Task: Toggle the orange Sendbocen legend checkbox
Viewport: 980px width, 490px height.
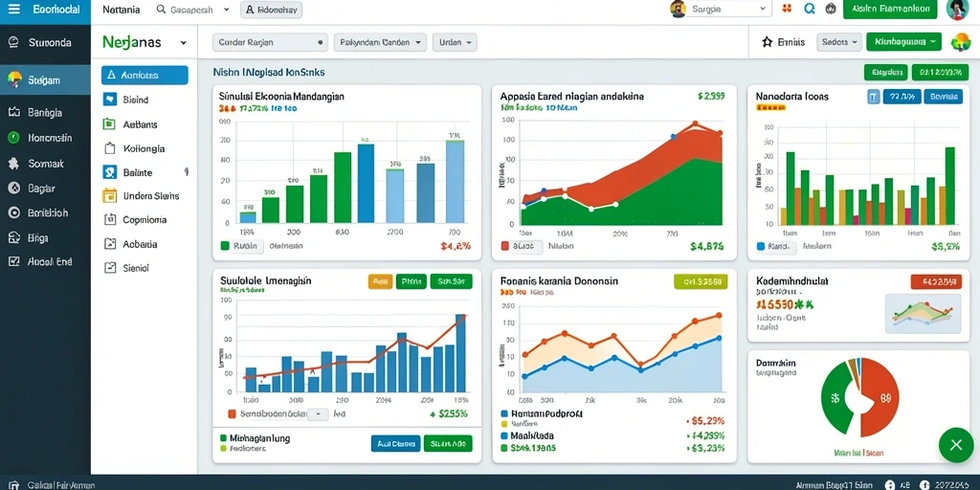Action: (x=232, y=413)
